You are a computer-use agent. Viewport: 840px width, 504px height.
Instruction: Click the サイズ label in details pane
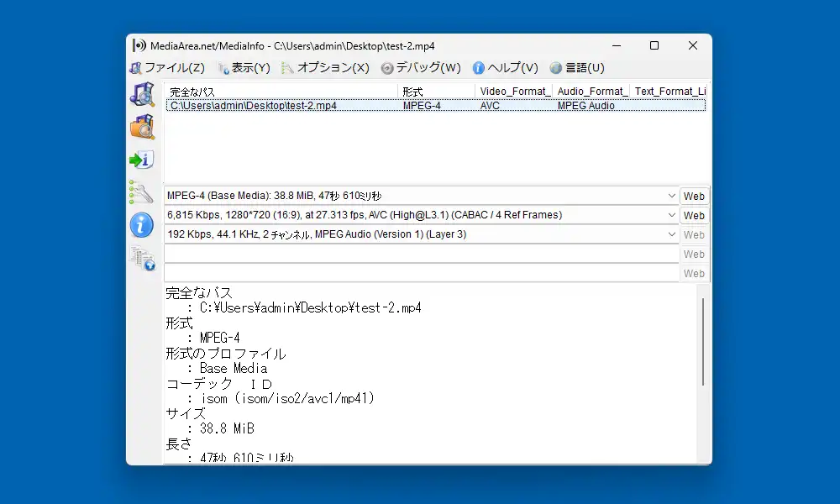pos(186,414)
